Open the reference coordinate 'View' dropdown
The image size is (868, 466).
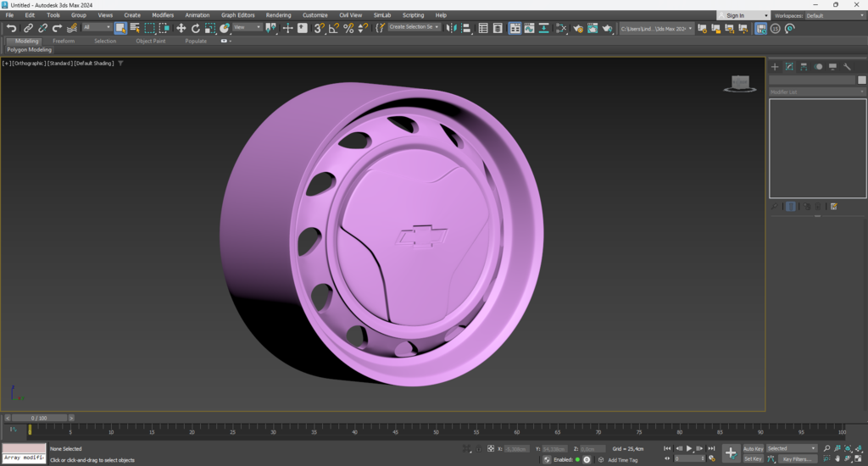point(247,27)
